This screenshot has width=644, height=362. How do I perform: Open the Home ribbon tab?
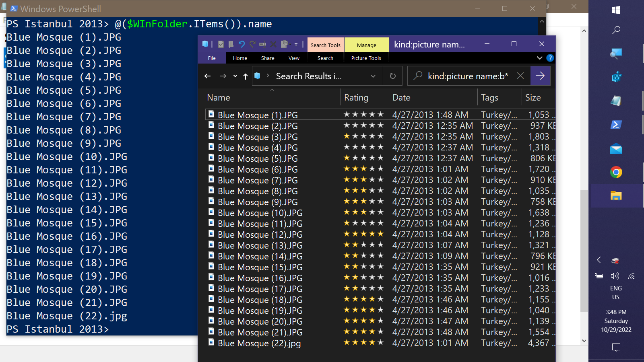click(240, 58)
